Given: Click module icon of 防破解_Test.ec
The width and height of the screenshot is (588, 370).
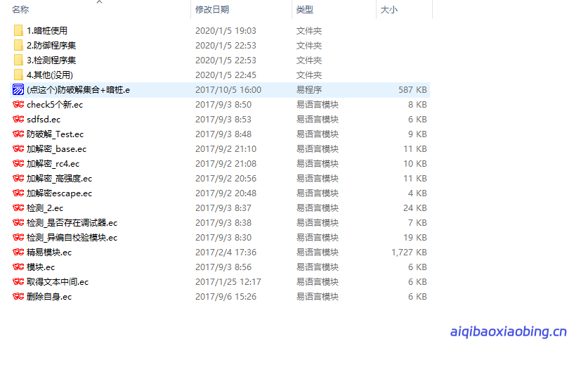Looking at the screenshot, I should [x=18, y=134].
